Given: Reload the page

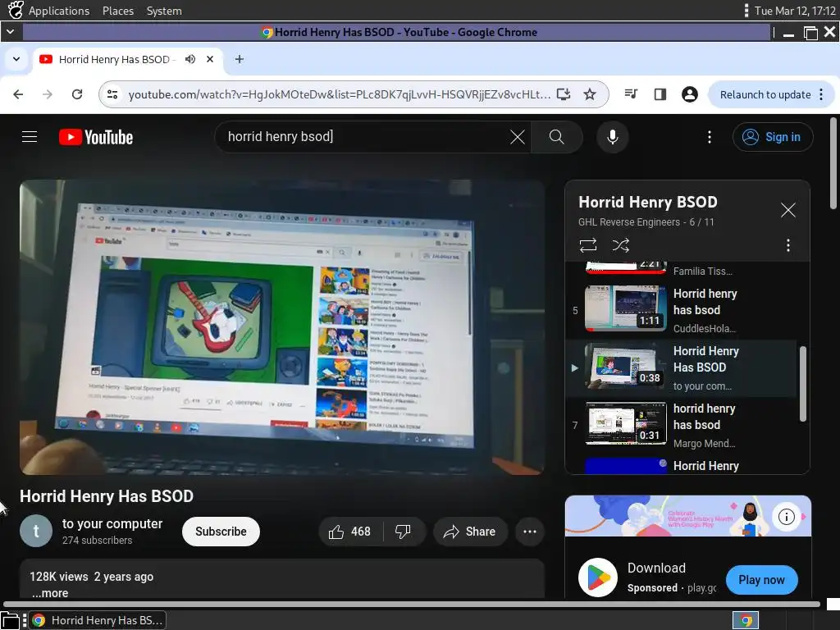Looking at the screenshot, I should tap(77, 94).
